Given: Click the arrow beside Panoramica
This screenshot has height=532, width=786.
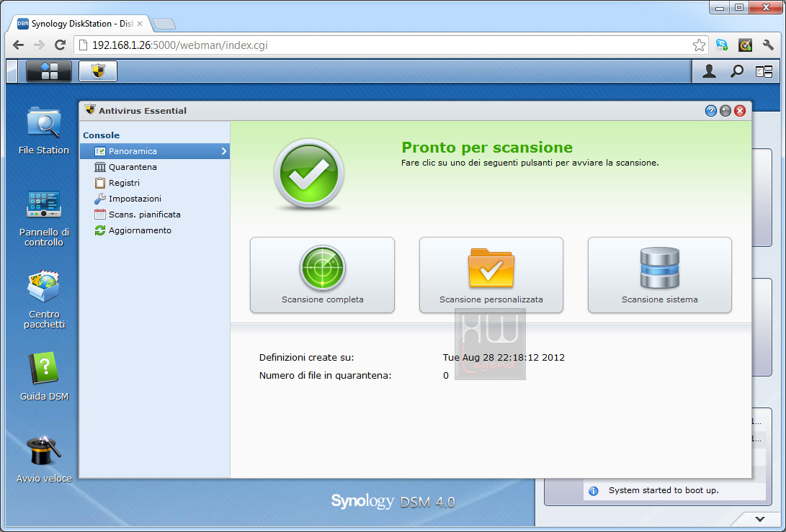Looking at the screenshot, I should coord(223,151).
